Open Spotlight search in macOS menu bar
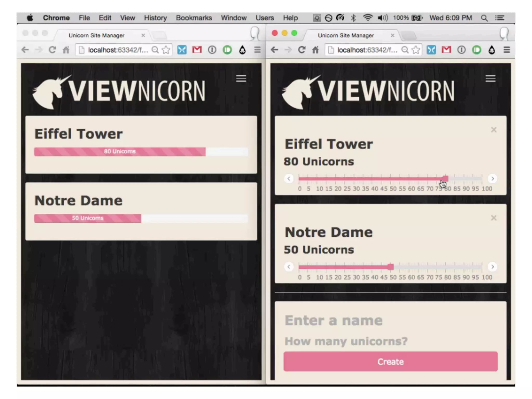Viewport: 532px width, 399px height. [x=484, y=18]
